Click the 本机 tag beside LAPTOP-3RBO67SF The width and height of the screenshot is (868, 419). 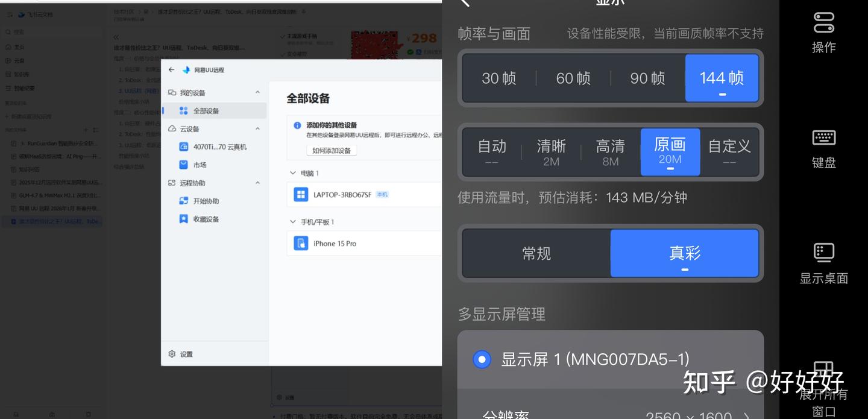(x=382, y=195)
